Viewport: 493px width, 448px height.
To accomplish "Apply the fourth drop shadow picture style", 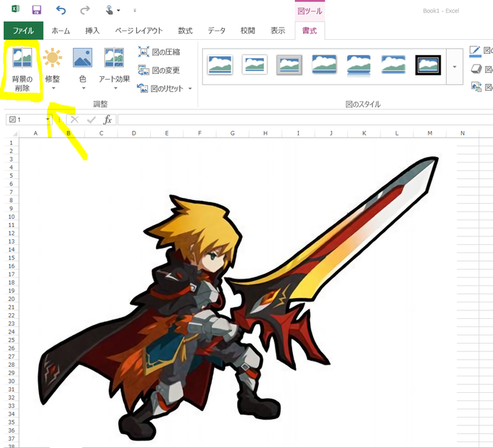I will click(324, 65).
